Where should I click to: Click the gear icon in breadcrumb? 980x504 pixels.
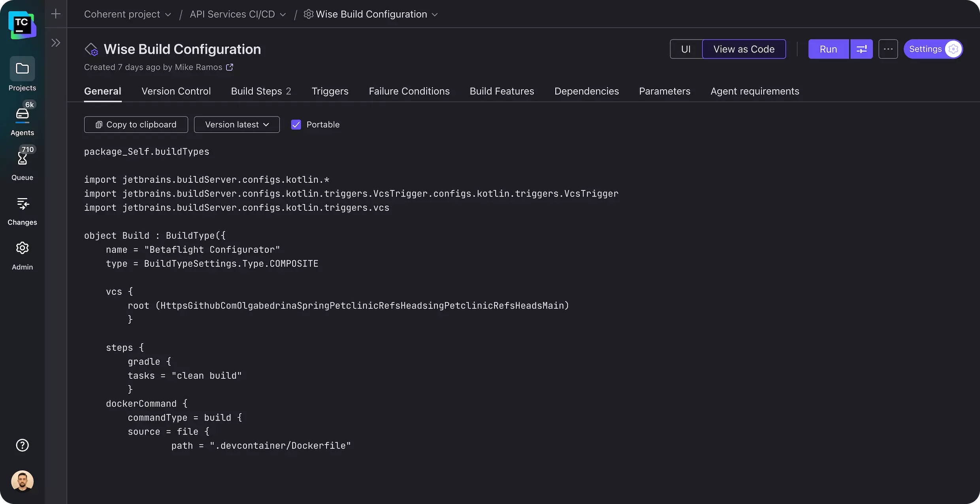(x=308, y=14)
